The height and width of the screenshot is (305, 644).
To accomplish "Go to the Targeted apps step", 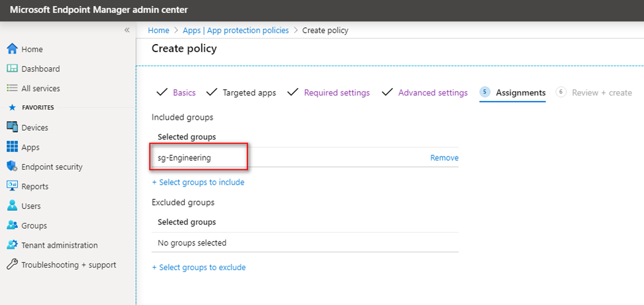I will 249,93.
